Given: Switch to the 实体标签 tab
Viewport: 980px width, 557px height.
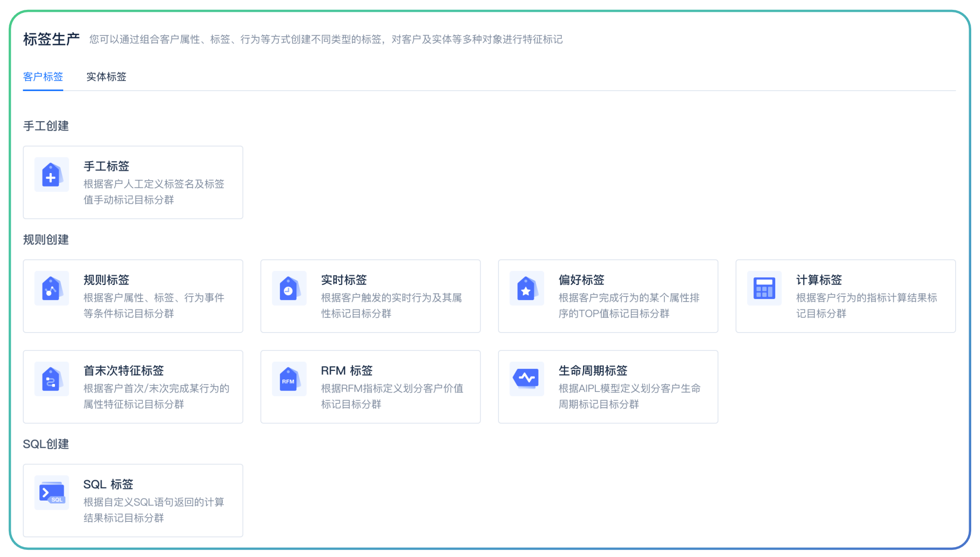Looking at the screenshot, I should (106, 77).
